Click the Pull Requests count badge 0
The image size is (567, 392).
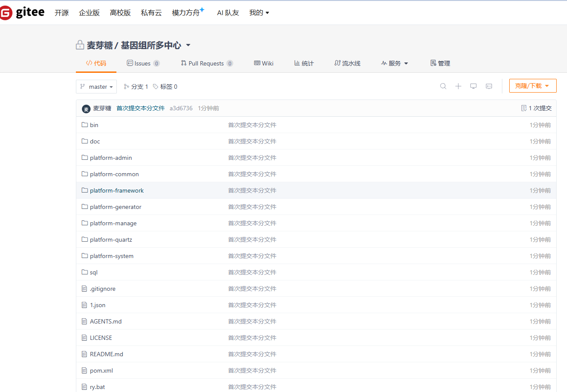click(x=230, y=63)
